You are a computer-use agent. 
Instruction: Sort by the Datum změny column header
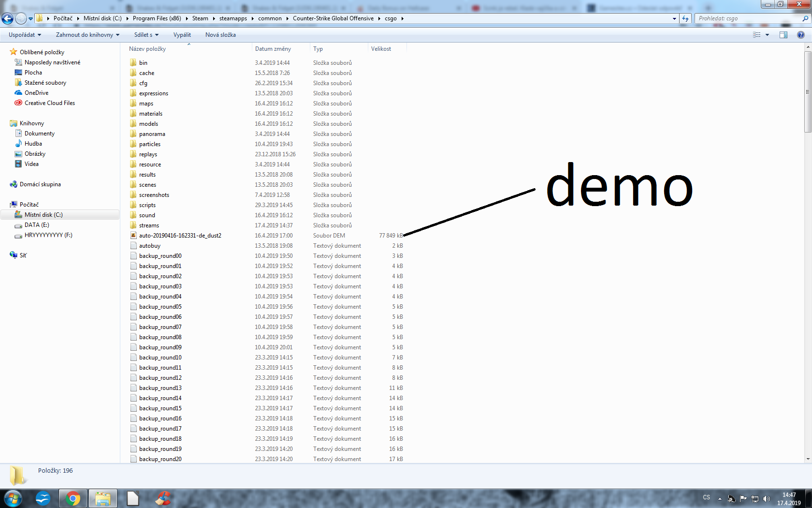[x=273, y=49]
